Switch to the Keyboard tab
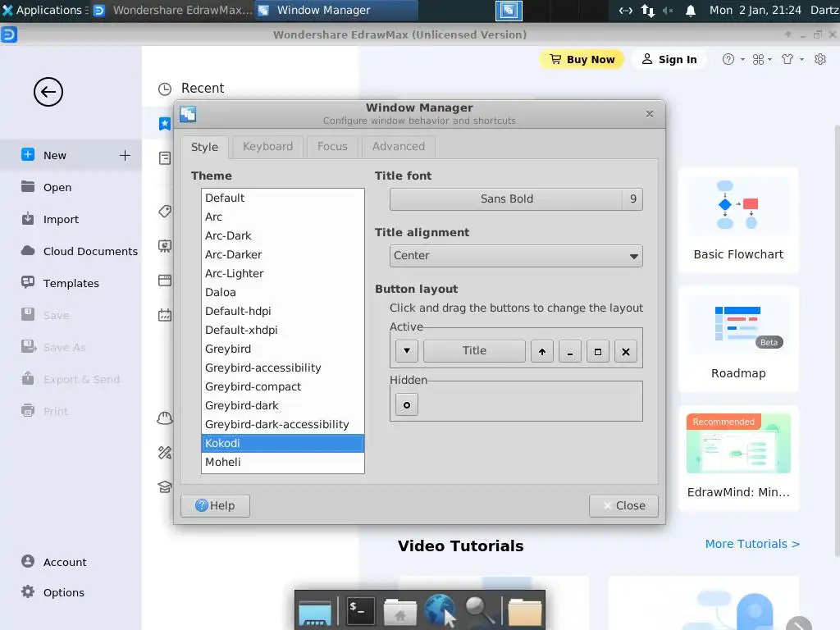 point(268,147)
